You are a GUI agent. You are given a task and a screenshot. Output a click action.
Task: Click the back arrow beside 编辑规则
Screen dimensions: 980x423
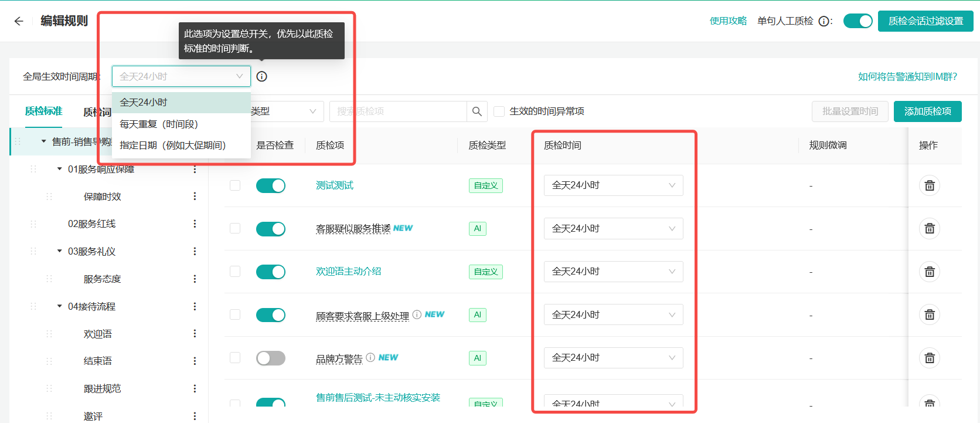tap(19, 21)
